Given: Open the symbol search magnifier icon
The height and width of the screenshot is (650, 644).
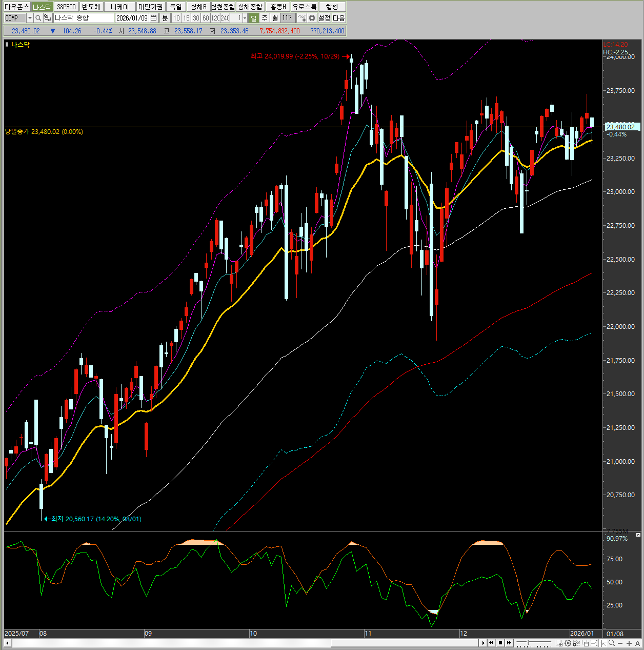Looking at the screenshot, I should pos(38,18).
